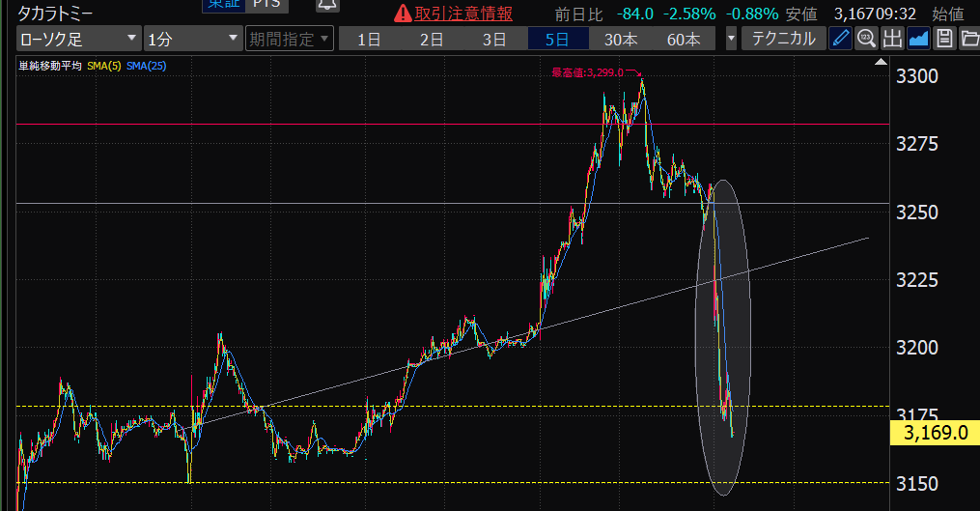Click the red warning triangle icon

(x=404, y=14)
